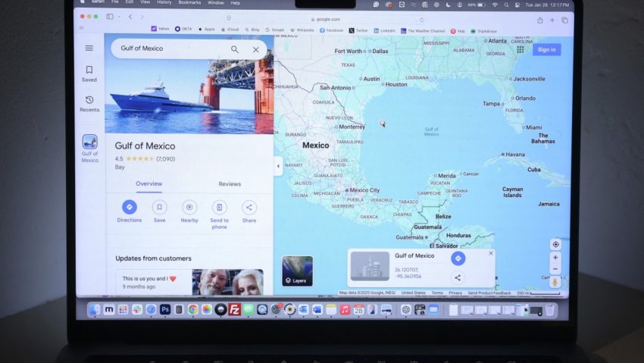Open the couple's customer update photo
The width and height of the screenshot is (644, 363).
tap(228, 282)
